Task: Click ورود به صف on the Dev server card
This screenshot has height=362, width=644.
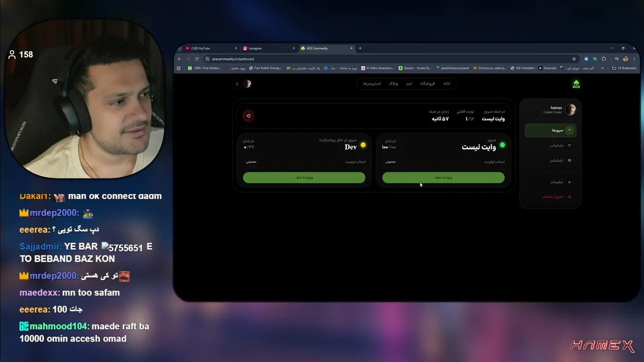Action: 304,177
